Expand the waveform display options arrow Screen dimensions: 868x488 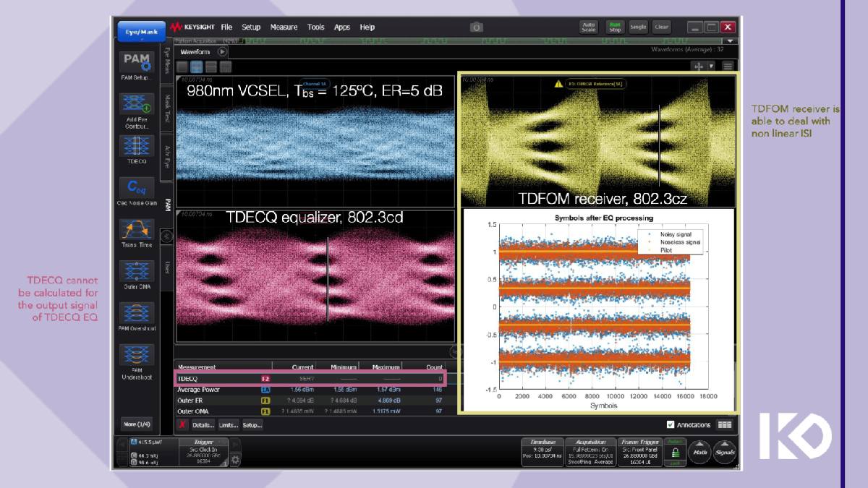712,65
